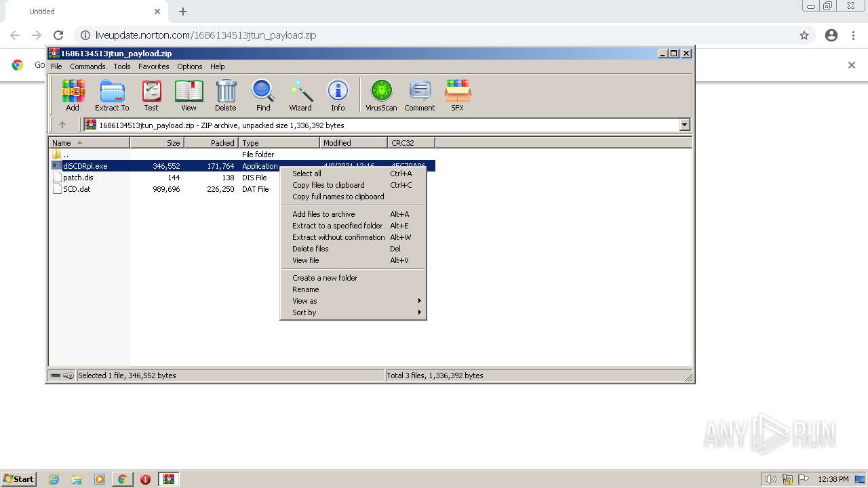Open the Commands menu

pos(87,66)
